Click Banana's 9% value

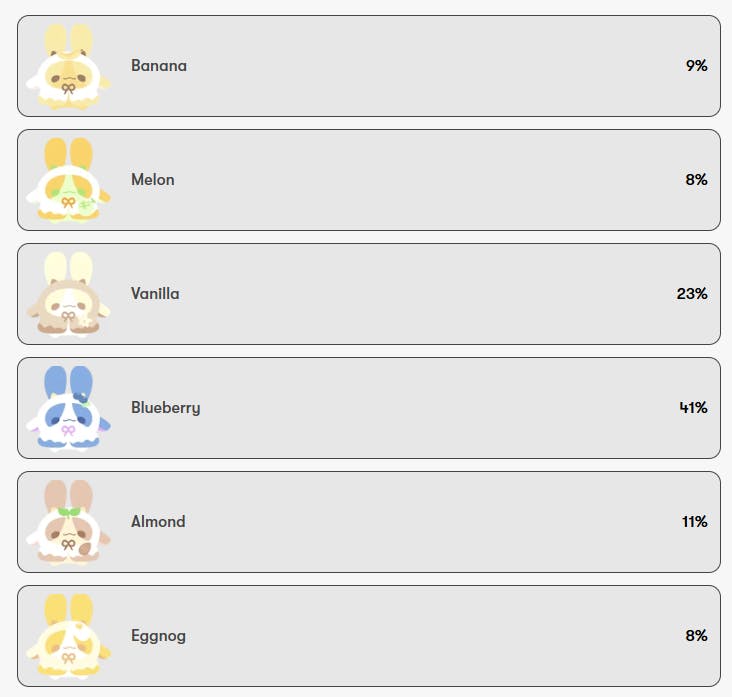(696, 66)
